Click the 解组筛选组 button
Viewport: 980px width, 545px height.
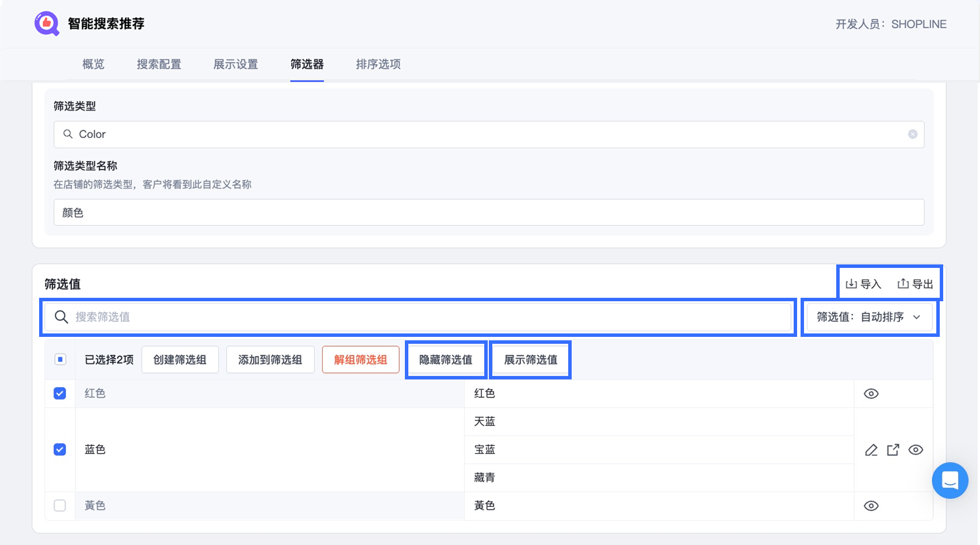point(361,360)
